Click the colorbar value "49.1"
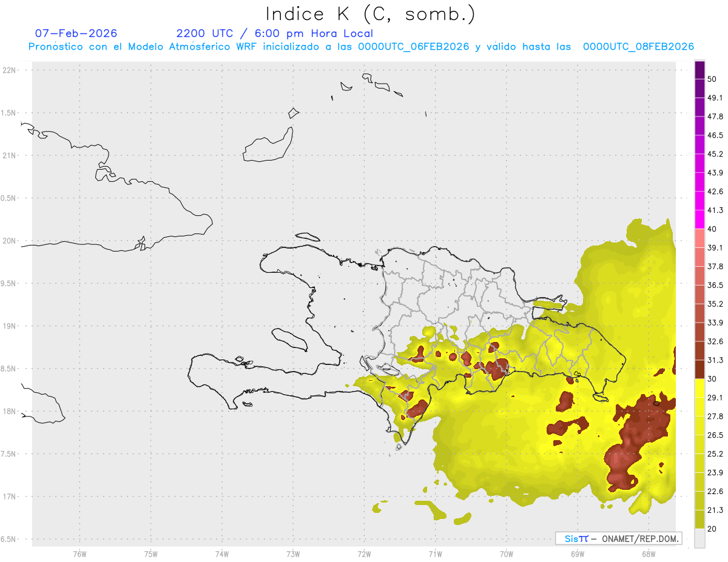Image resolution: width=728 pixels, height=562 pixels. tap(715, 98)
